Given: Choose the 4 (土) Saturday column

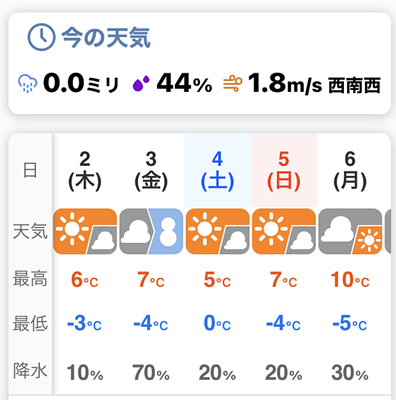Looking at the screenshot, I should [217, 171].
